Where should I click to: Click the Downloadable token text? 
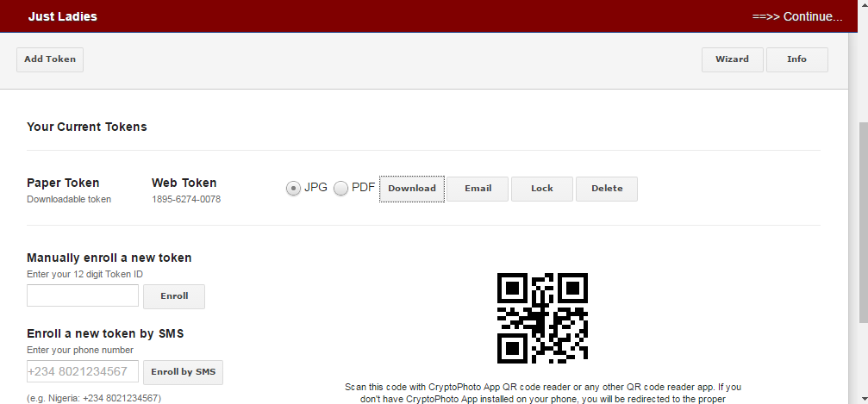pos(69,199)
